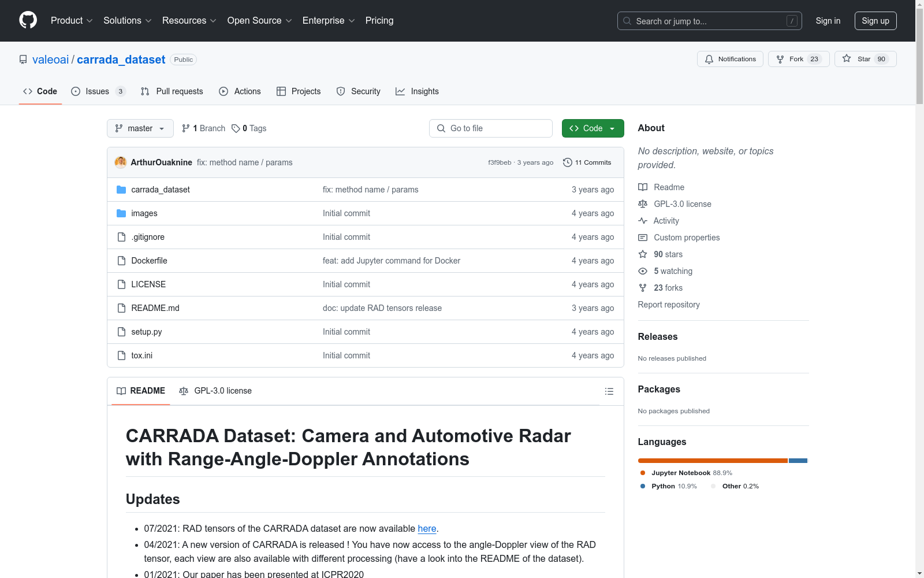Switch to the GPL-3.0 license tab
This screenshot has height=578, width=924.
pos(215,391)
